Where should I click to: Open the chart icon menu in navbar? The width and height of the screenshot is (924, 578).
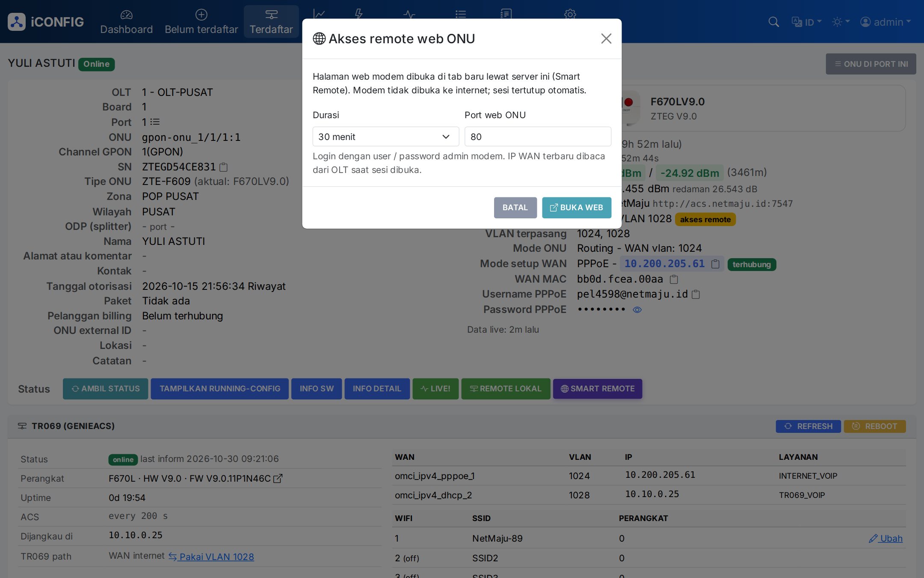click(x=319, y=14)
